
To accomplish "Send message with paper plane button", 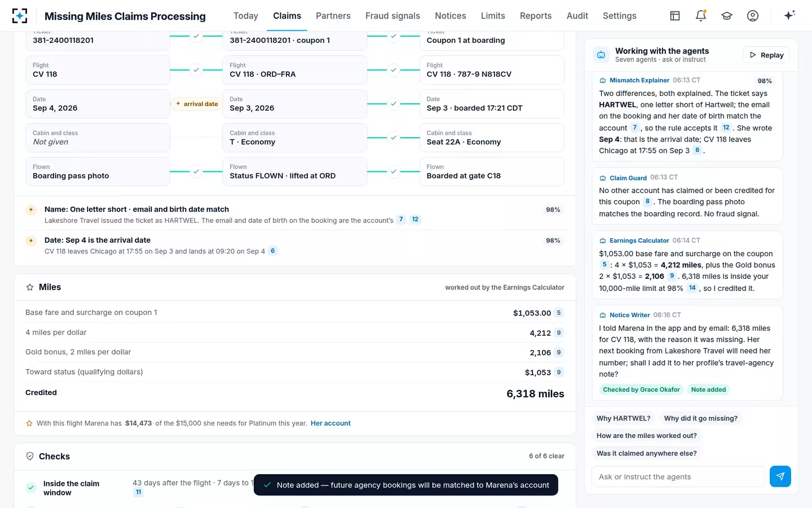I will coord(780,476).
